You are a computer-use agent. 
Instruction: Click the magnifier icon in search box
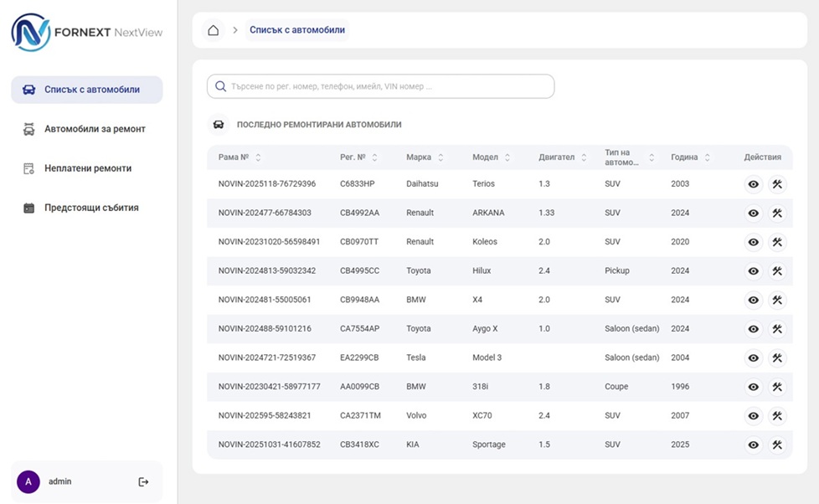(221, 86)
